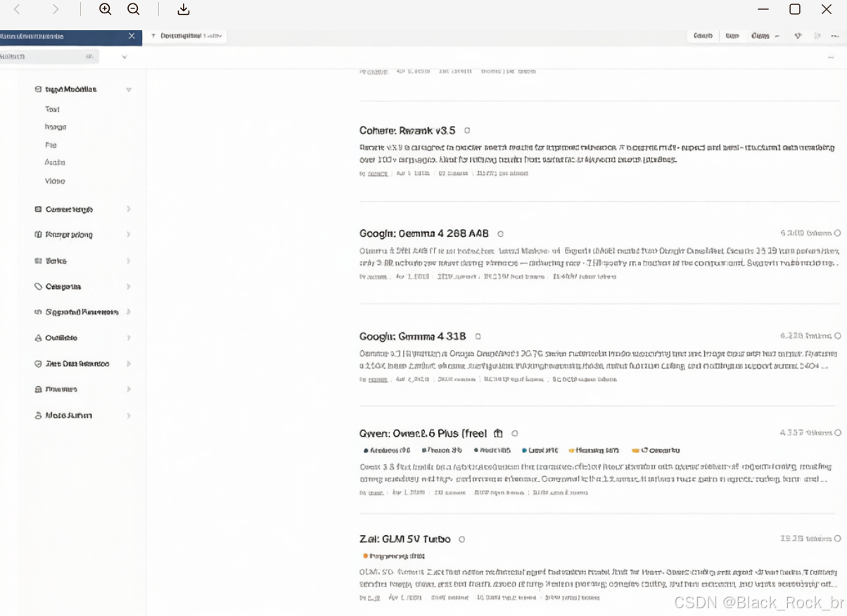Click the copy icon beside GLM 5V Turbo

(x=461, y=539)
